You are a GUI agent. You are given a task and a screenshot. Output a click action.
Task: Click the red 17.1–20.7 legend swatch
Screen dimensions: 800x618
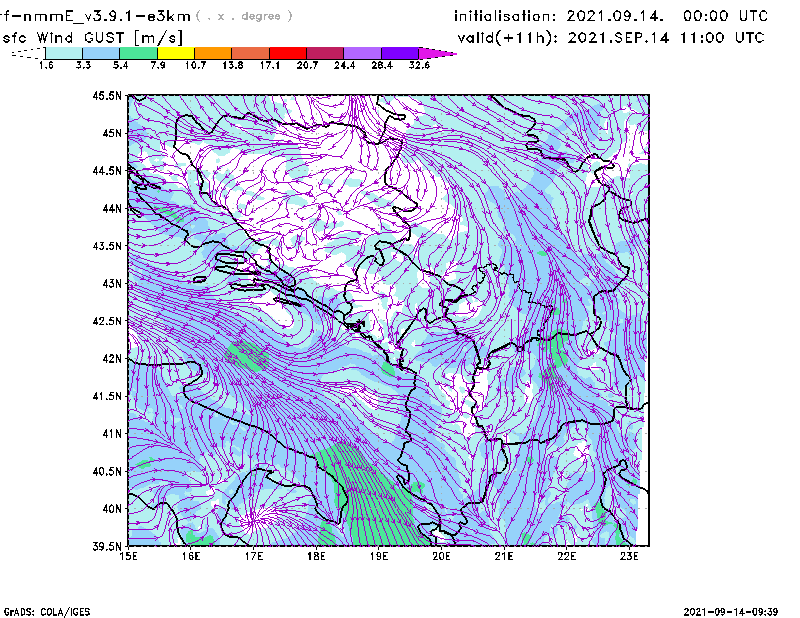[288, 53]
